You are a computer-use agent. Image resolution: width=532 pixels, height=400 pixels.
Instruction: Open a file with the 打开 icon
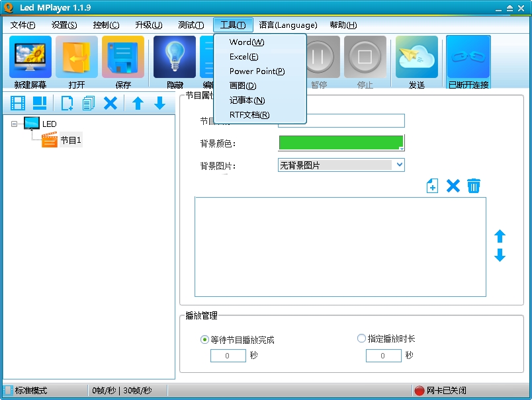tap(77, 57)
